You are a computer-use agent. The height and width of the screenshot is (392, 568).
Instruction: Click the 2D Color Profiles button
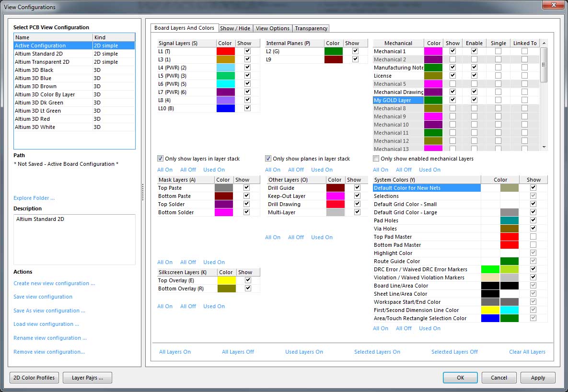pyautogui.click(x=34, y=378)
